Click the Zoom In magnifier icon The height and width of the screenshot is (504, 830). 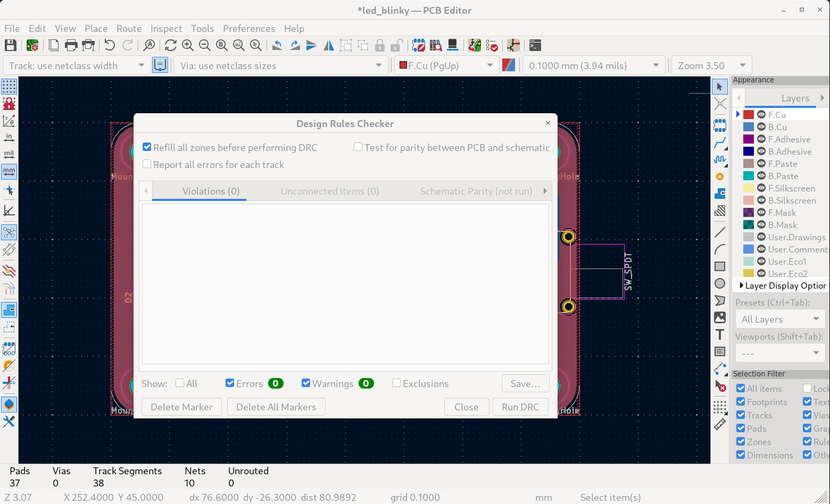[x=188, y=45]
